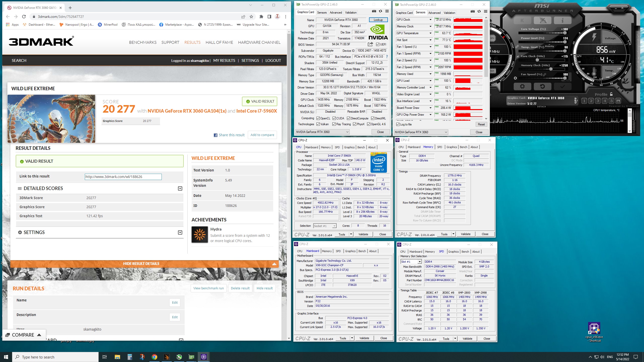Open GPU selector dropdown in Sensors window
Viewport: 644px width, 362px height.
[x=421, y=132]
